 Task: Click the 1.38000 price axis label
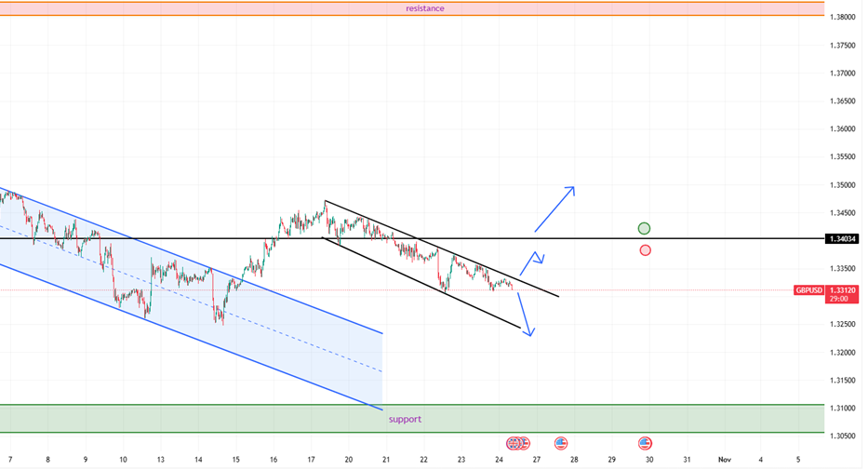843,17
